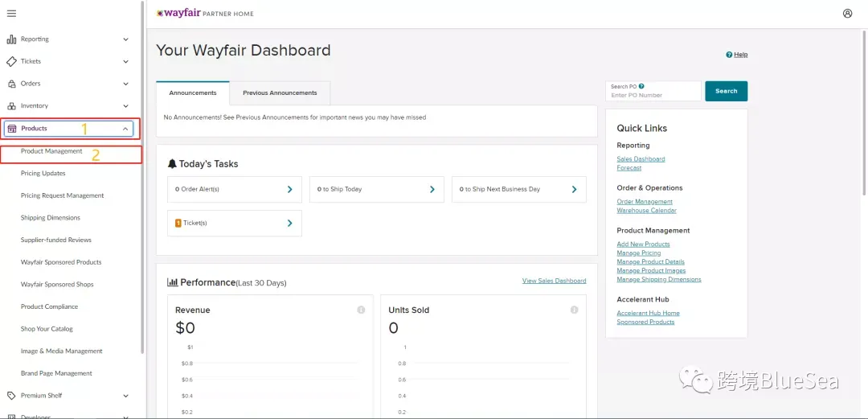
Task: Open Pricing Request Management
Action: [x=62, y=195]
